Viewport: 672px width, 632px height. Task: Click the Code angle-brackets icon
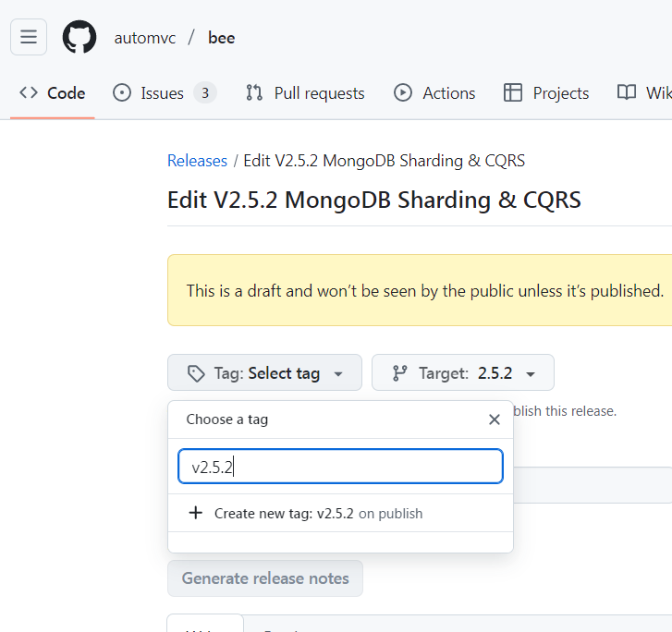tap(29, 92)
